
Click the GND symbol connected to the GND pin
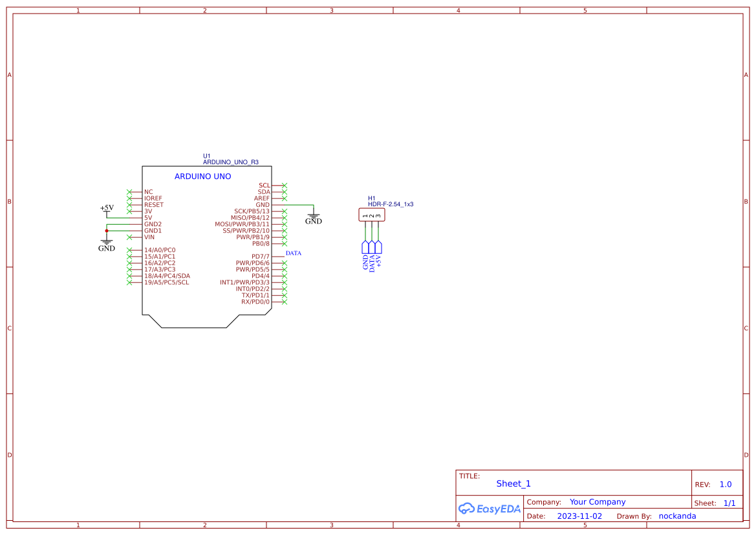tap(313, 216)
